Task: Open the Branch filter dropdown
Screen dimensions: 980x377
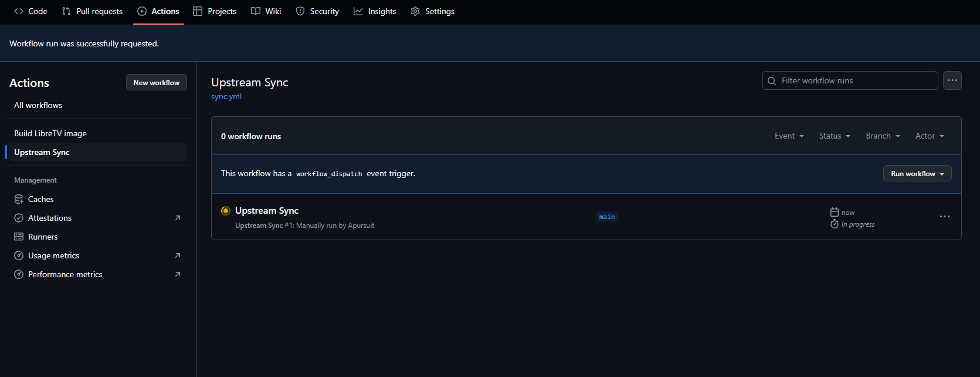Action: click(x=882, y=136)
